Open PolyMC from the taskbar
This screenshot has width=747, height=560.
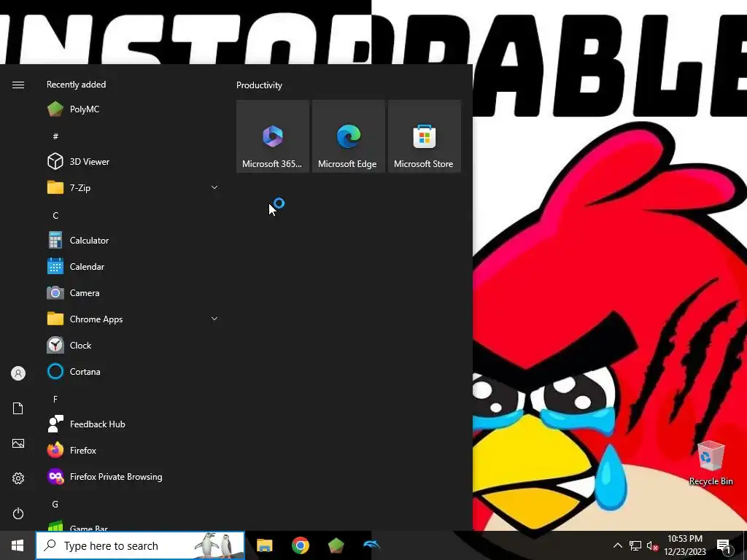click(x=336, y=545)
